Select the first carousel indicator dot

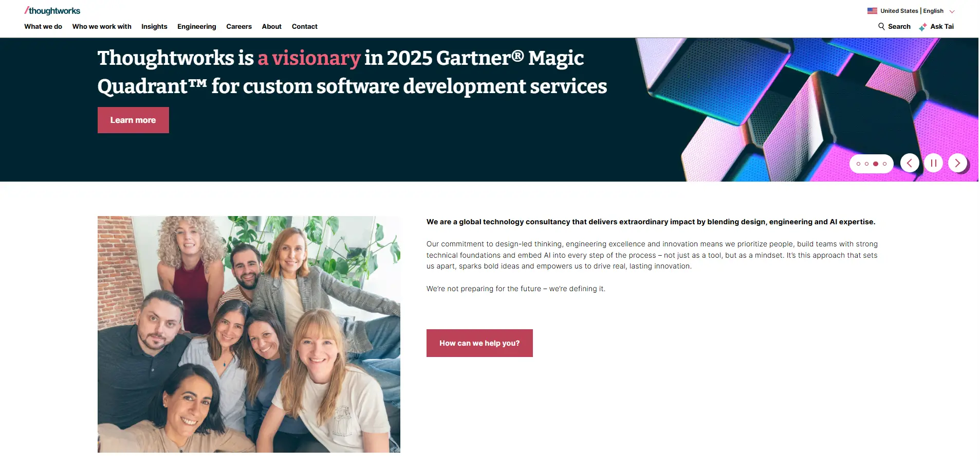(858, 164)
